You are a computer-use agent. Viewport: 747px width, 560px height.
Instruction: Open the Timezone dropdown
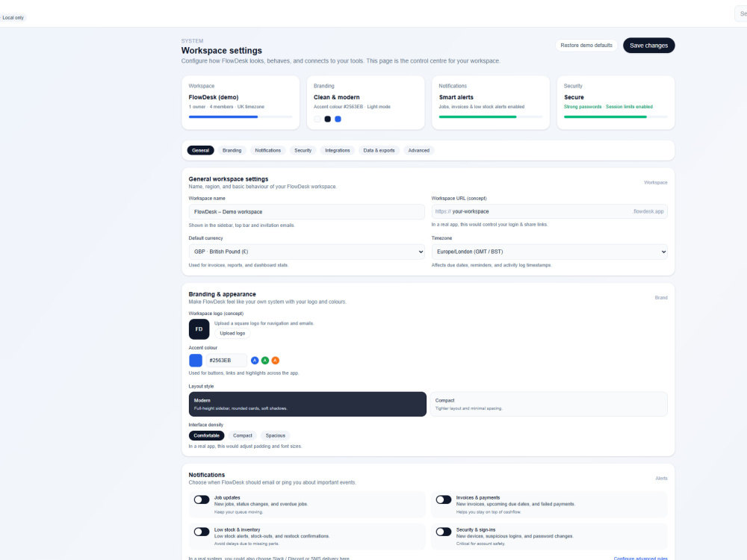pos(549,252)
